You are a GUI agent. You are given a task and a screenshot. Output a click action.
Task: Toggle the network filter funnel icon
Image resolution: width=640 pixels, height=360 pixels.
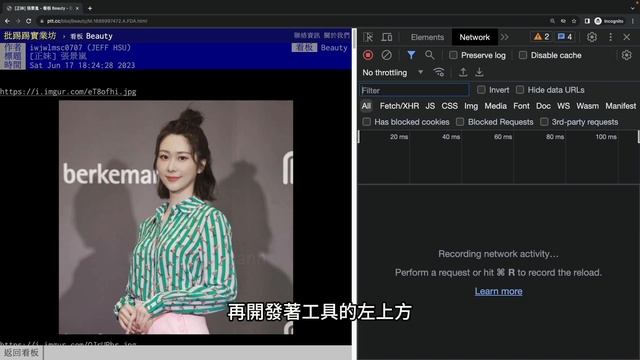pos(411,55)
